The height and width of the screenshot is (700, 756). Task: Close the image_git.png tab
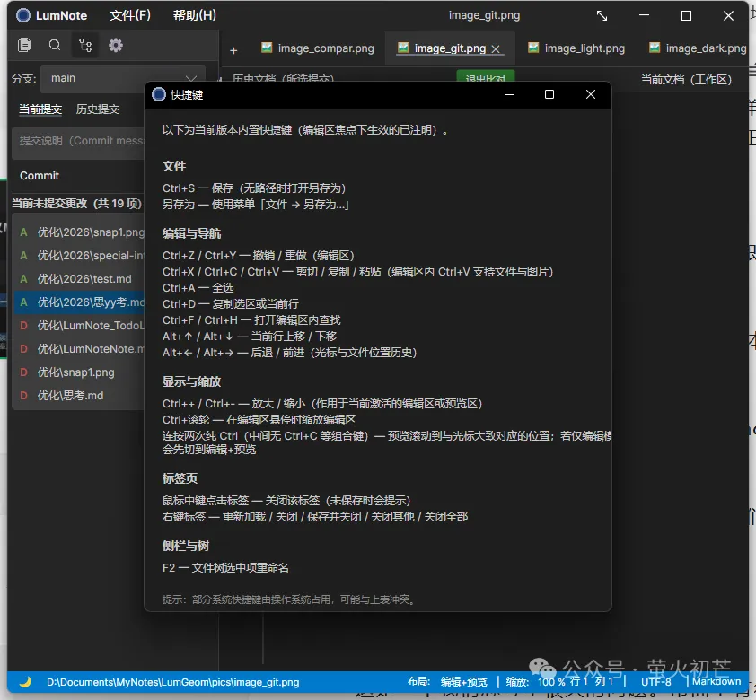pos(496,48)
